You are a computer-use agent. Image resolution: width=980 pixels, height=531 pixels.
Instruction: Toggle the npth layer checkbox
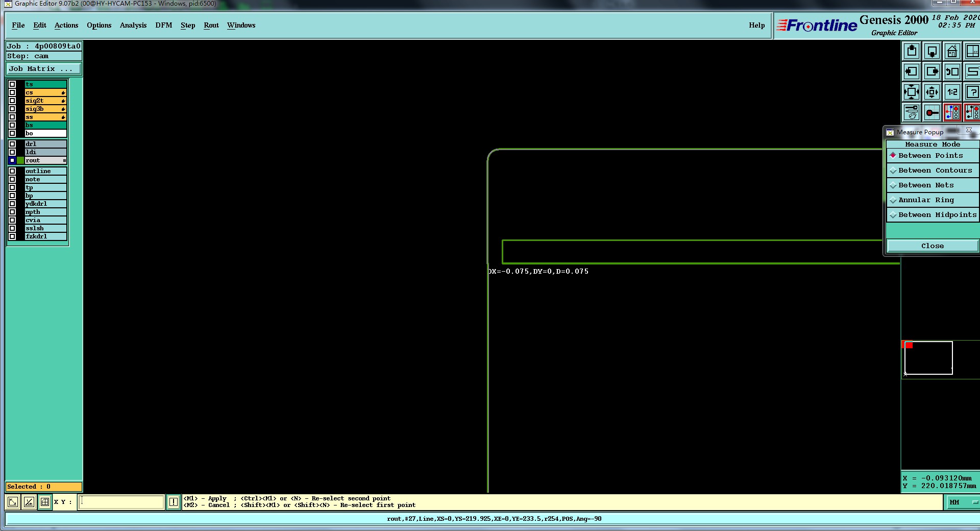(12, 212)
